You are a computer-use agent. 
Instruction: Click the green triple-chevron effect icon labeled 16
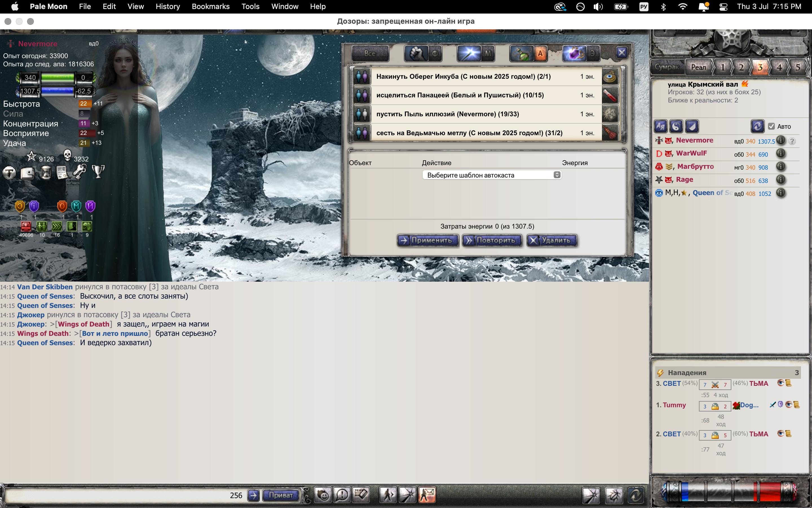[x=57, y=226]
